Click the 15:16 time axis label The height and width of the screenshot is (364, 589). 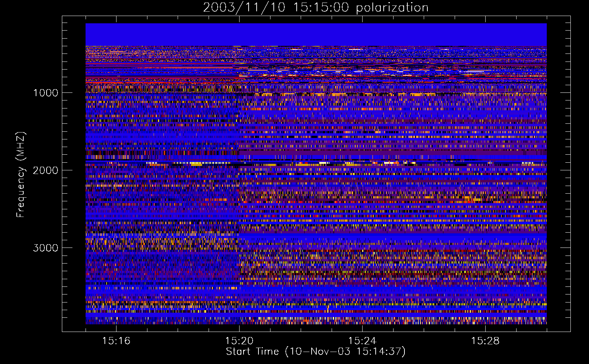click(x=116, y=341)
